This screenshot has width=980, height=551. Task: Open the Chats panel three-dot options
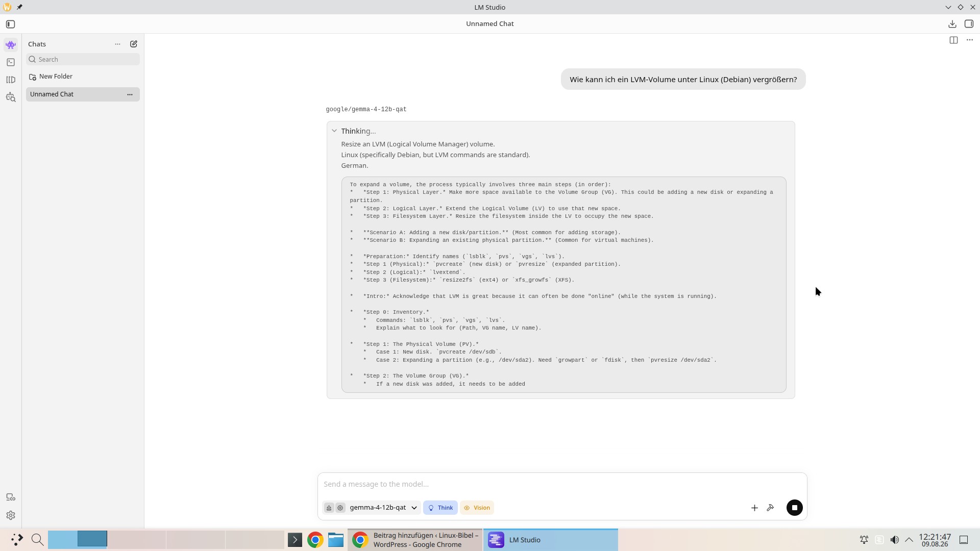[117, 44]
